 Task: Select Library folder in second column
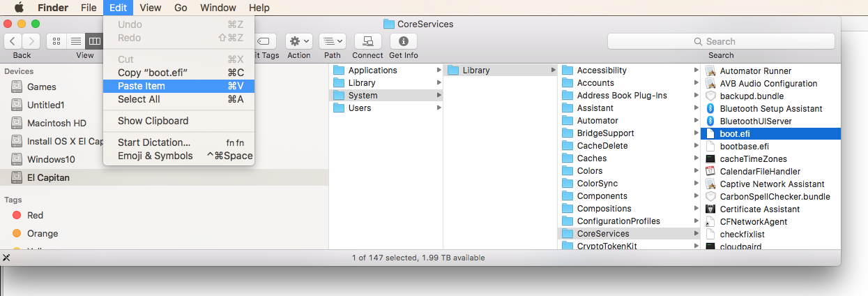pos(500,70)
